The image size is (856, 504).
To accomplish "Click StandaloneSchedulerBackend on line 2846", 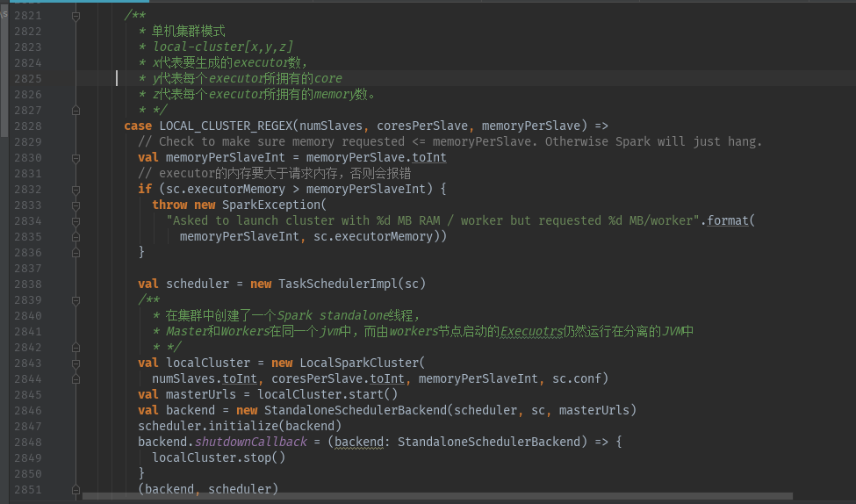I will pyautogui.click(x=356, y=410).
